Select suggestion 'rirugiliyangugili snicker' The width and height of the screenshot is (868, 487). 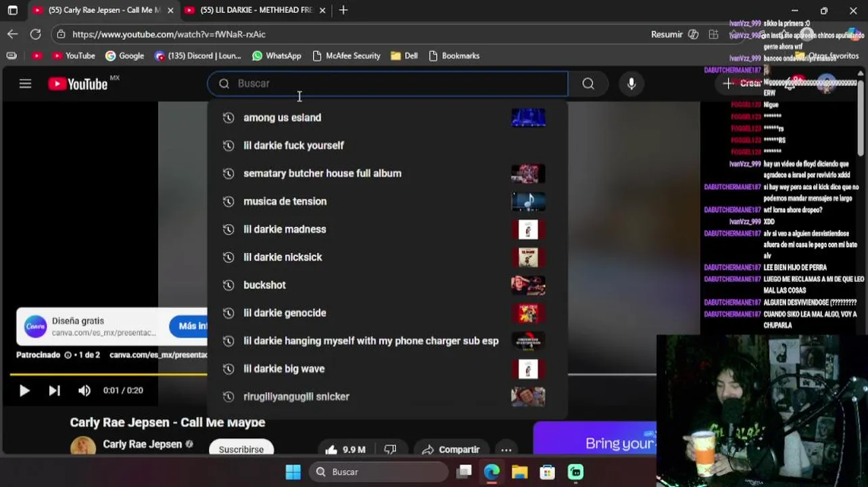387,396
